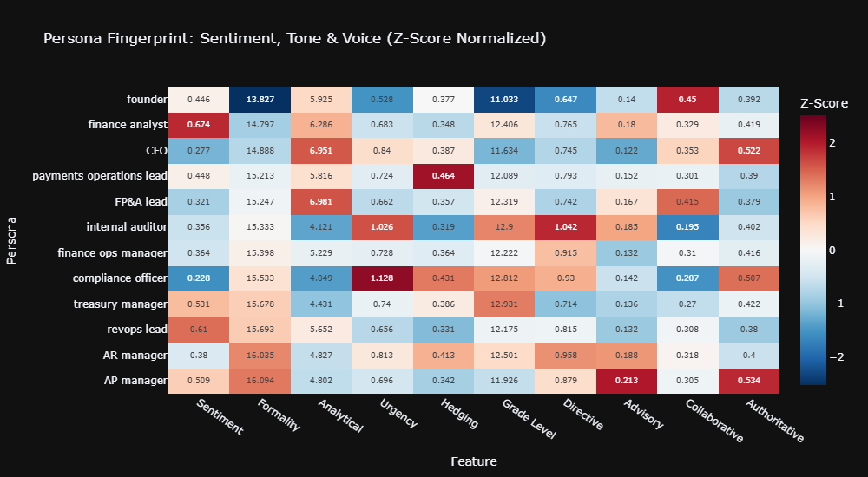Click the Z-Score colorbar title
The image size is (868, 477).
pyautogui.click(x=823, y=103)
